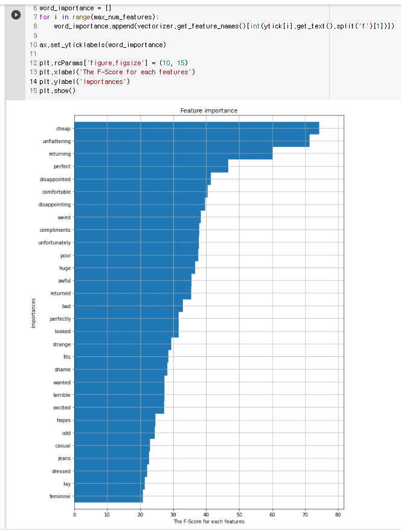Click the 'shame' y-axis label

(x=62, y=369)
